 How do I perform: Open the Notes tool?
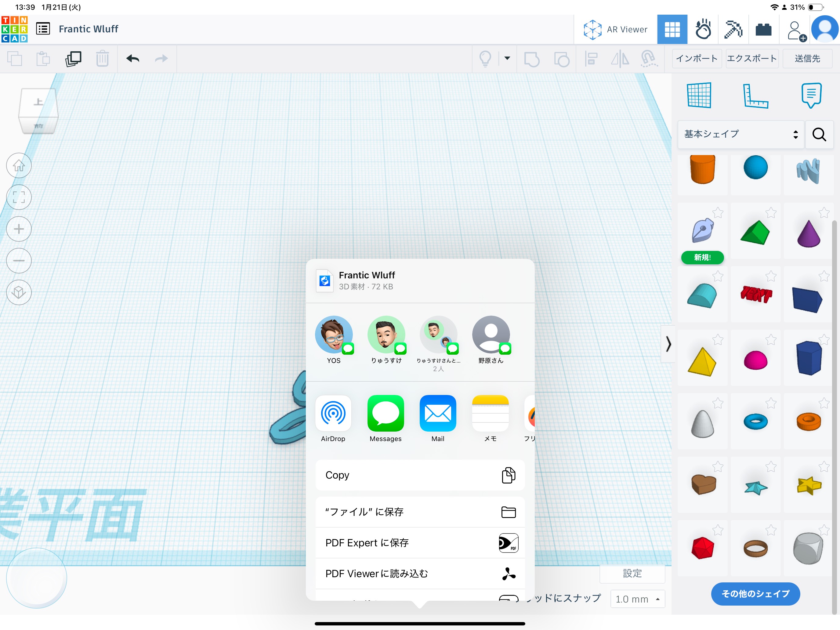pos(811,95)
